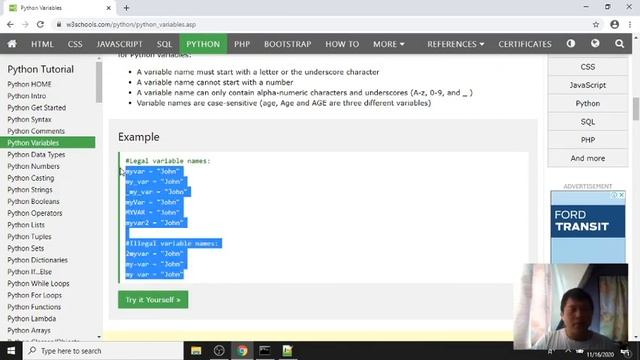The width and height of the screenshot is (640, 360).
Task: Open Python Strings sidebar link
Action: click(x=30, y=190)
